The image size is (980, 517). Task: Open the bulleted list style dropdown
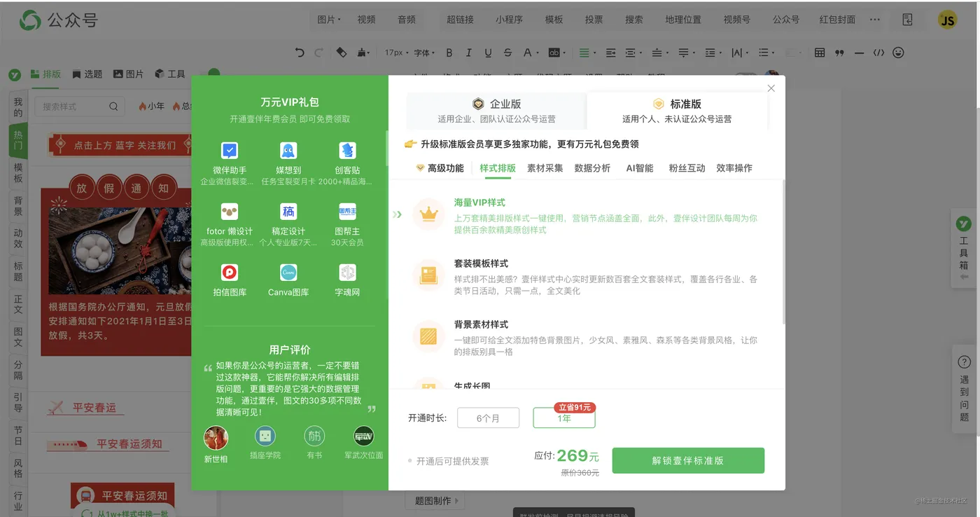click(766, 53)
